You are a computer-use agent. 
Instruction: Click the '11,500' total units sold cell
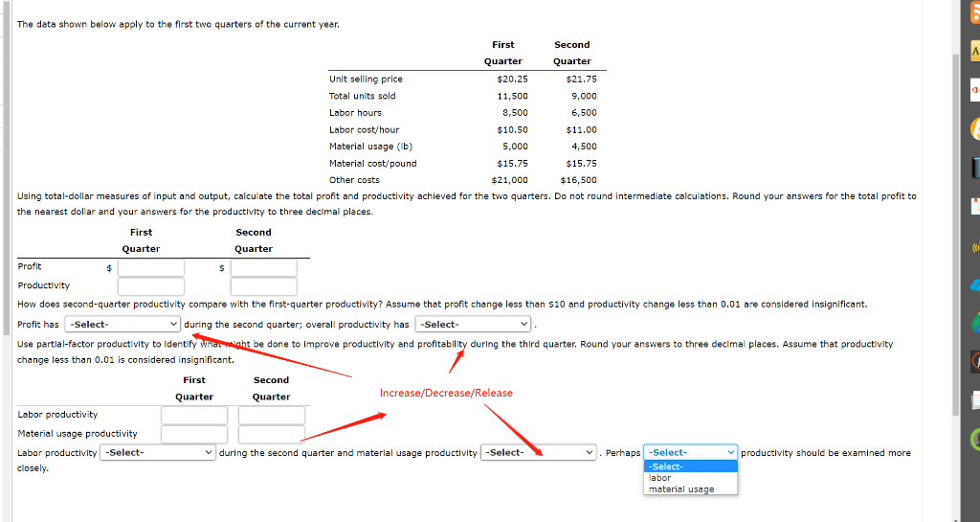(x=513, y=96)
